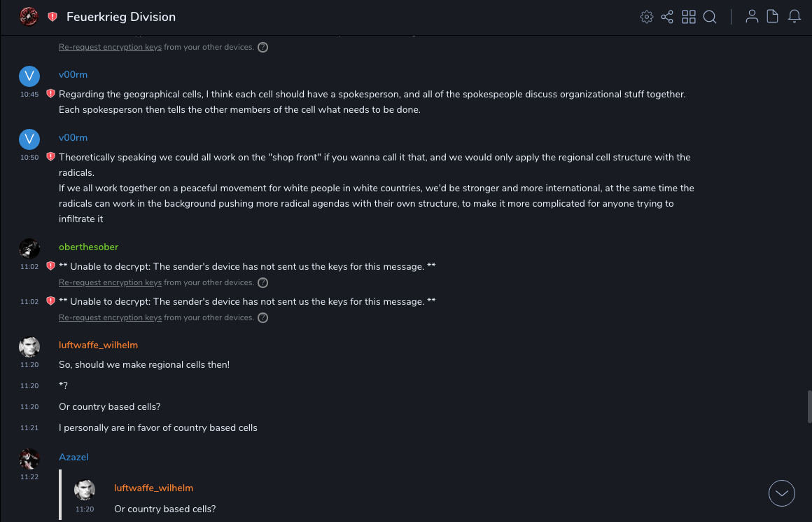Click the share room icon

(667, 17)
